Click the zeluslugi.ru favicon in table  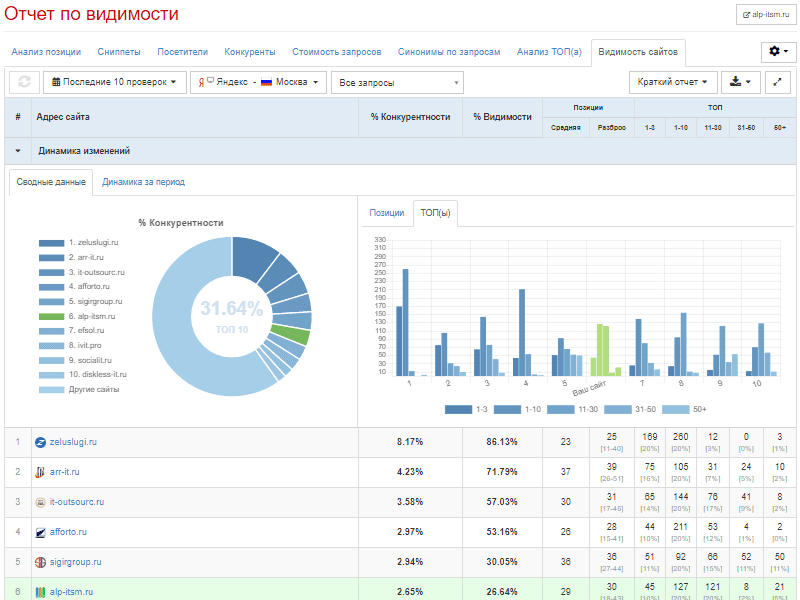click(40, 442)
